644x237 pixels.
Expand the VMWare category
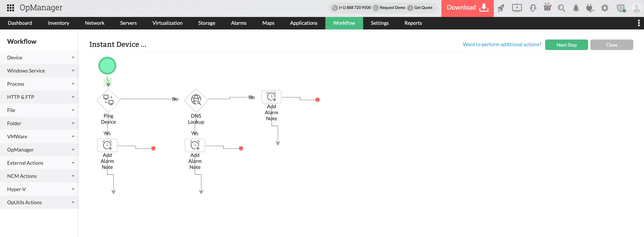tap(39, 137)
